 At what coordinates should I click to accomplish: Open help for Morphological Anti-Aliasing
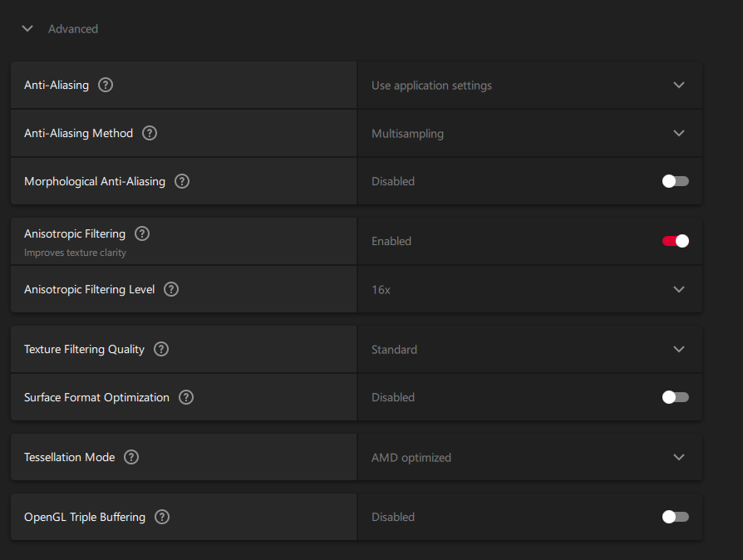[182, 181]
